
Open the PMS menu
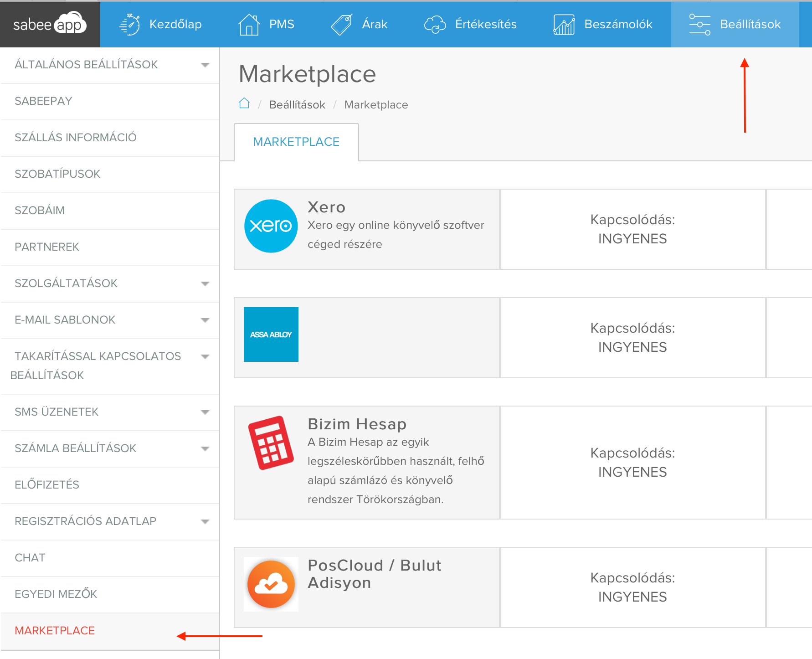pyautogui.click(x=266, y=24)
